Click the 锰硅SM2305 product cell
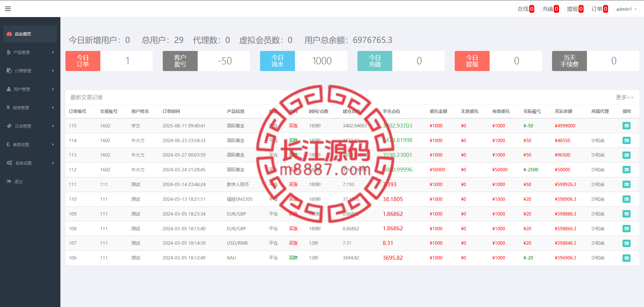Image resolution: width=644 pixels, height=307 pixels. pyautogui.click(x=240, y=199)
